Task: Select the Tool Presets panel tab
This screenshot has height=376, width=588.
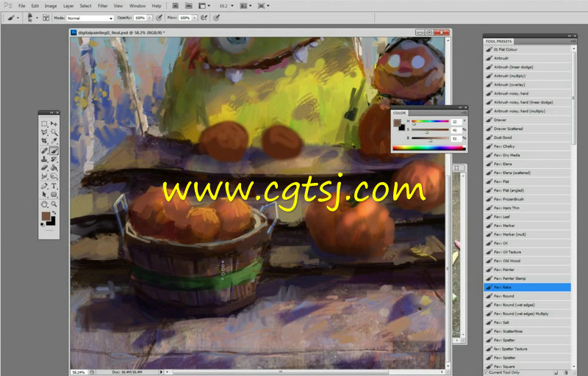Action: [498, 41]
